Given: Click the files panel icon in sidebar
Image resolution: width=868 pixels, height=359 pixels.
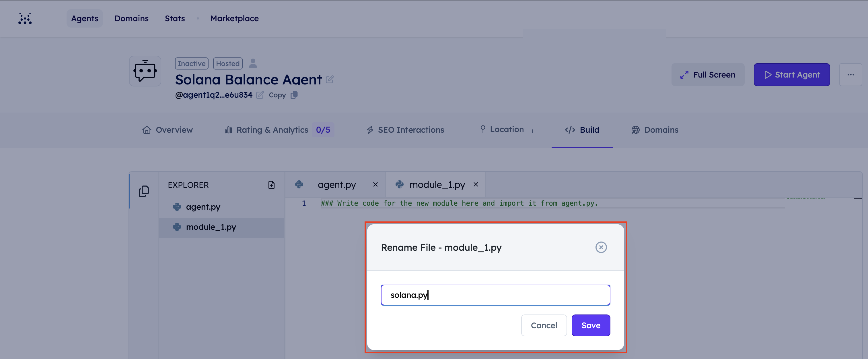Looking at the screenshot, I should 144,191.
